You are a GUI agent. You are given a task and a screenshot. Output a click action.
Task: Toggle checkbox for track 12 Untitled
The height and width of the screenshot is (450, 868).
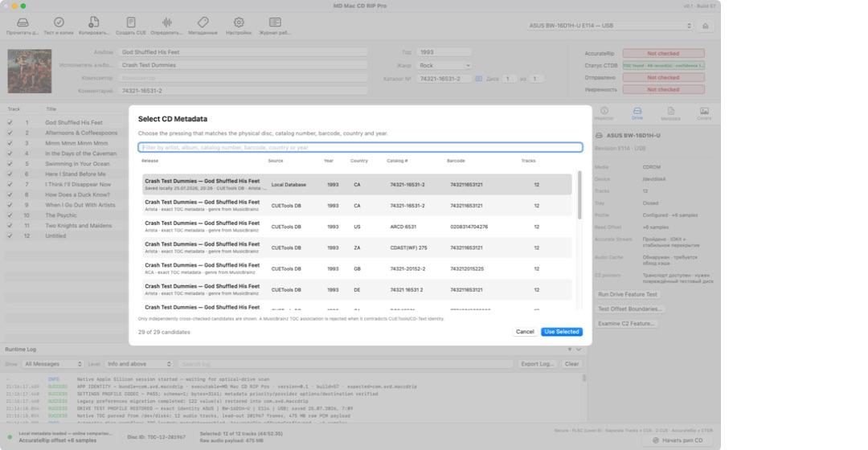[x=10, y=235]
